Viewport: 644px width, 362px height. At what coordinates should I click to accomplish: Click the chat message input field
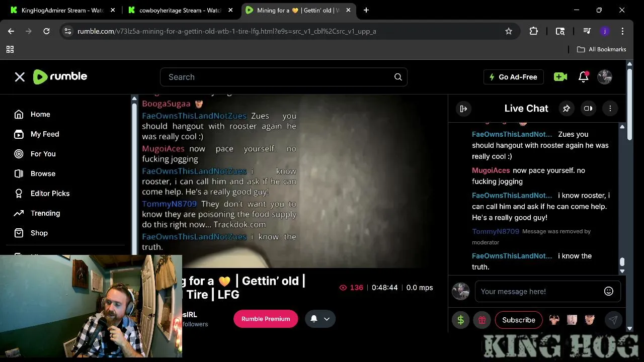[538, 292]
